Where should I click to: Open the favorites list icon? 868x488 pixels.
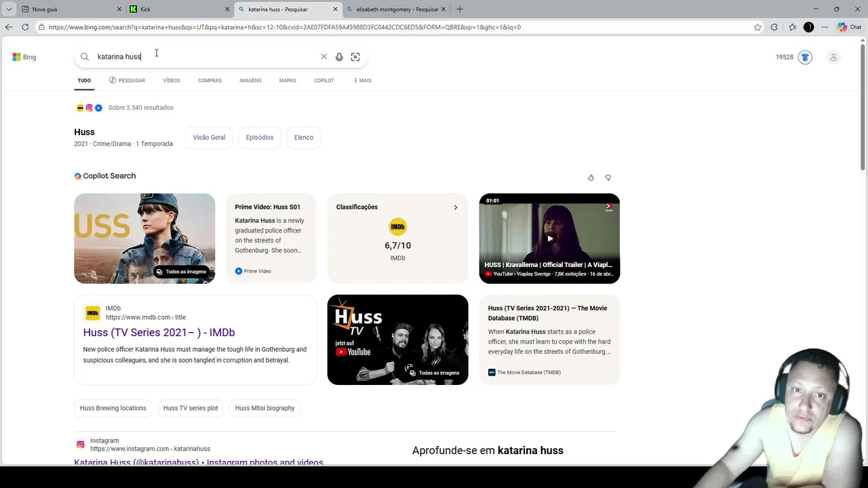pyautogui.click(x=792, y=27)
